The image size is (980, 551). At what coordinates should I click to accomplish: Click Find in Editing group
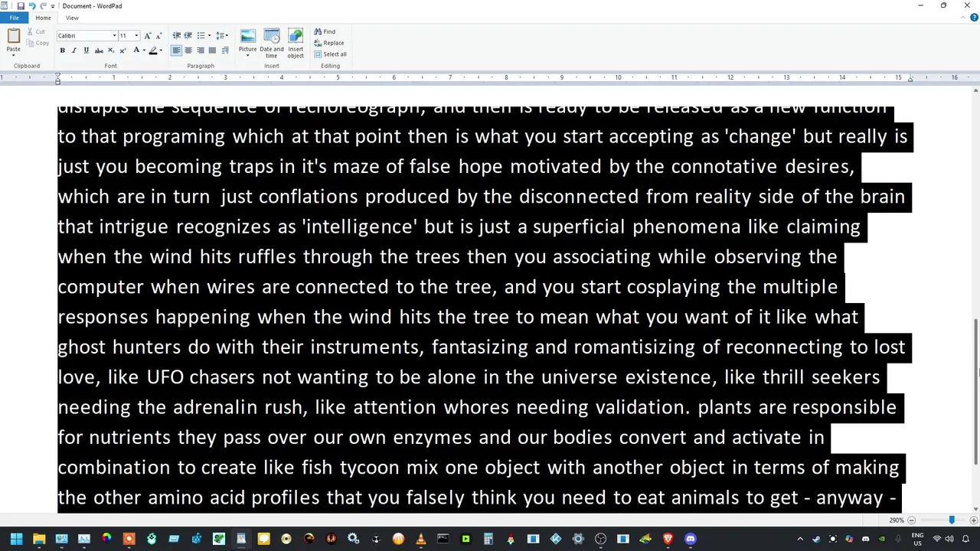pos(325,31)
